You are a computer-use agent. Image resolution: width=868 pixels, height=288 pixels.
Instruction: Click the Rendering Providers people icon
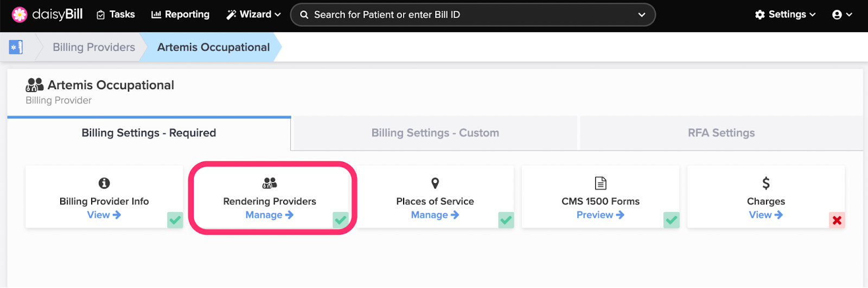[270, 183]
